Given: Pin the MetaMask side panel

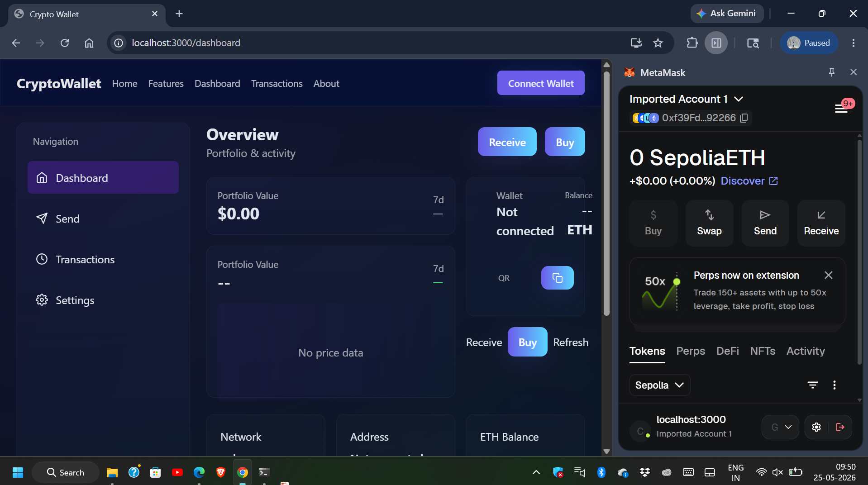Looking at the screenshot, I should pos(832,72).
